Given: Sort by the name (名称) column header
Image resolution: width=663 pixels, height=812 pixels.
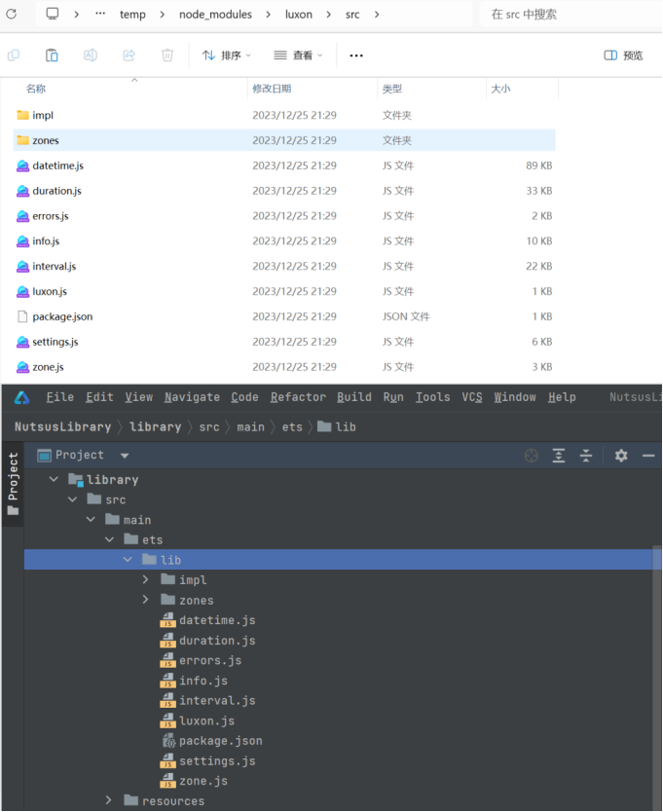Looking at the screenshot, I should [x=36, y=89].
